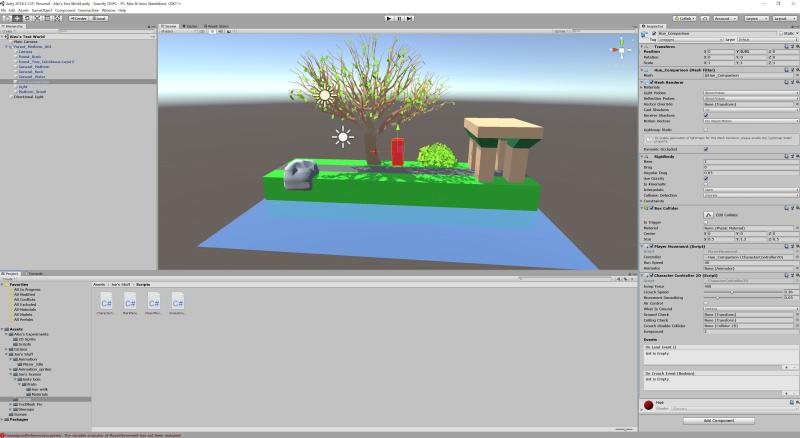800x438 pixels.
Task: Click the Add Component button
Action: point(719,421)
